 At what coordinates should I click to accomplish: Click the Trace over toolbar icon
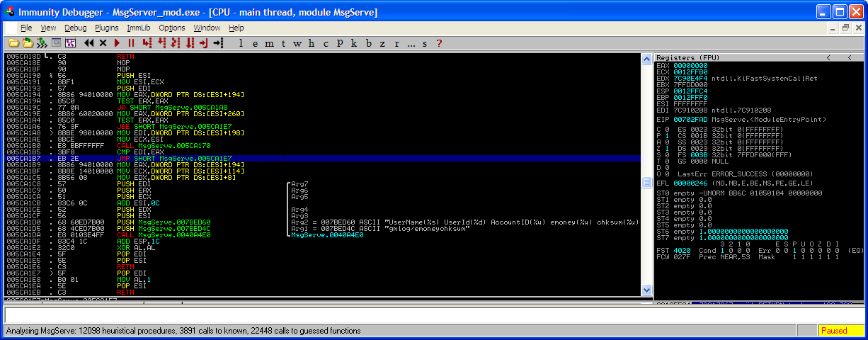pyautogui.click(x=190, y=43)
